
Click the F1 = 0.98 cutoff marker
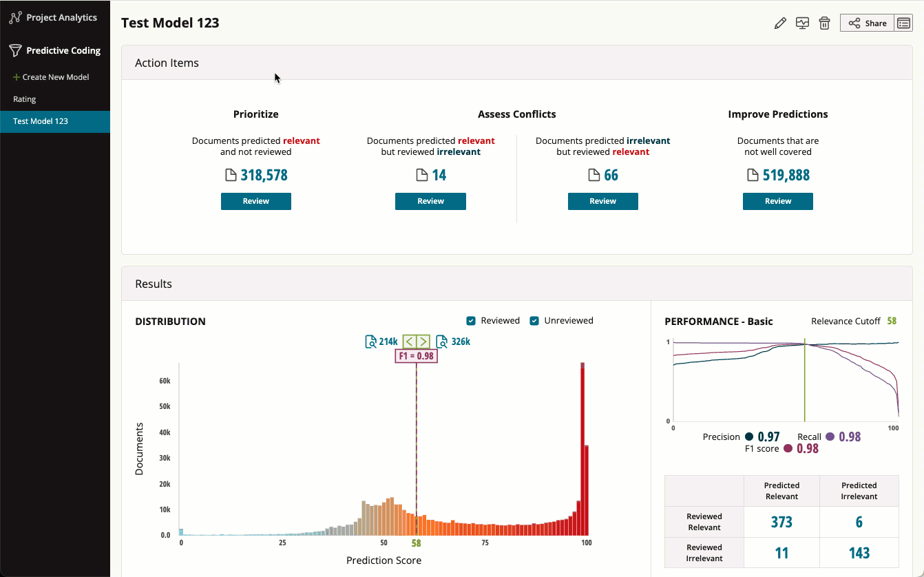point(416,356)
